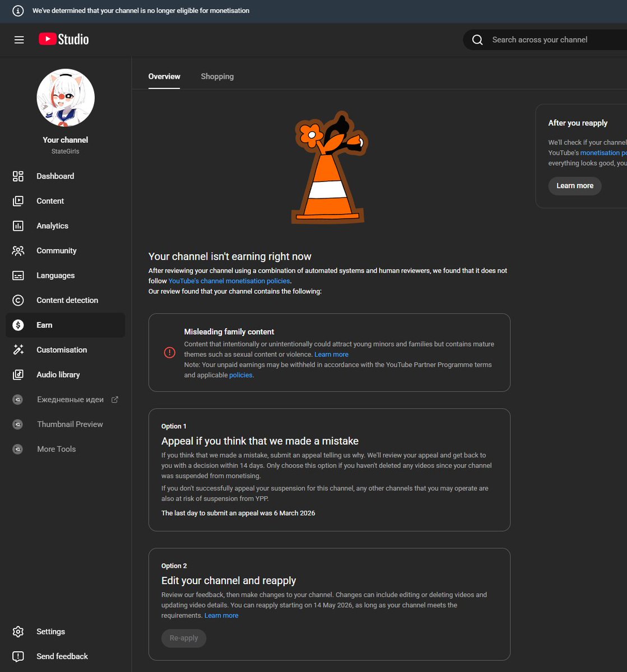The image size is (627, 672).
Task: Click the Settings gear icon
Action: pos(18,632)
